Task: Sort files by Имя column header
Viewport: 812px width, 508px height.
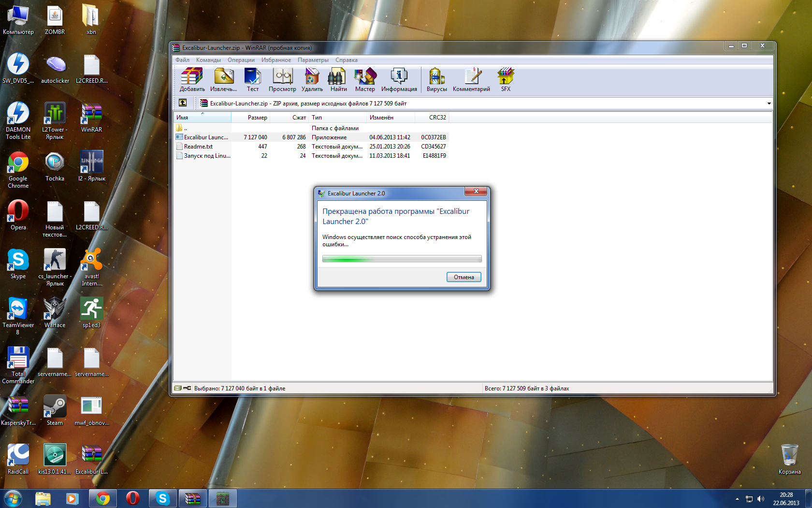Action: click(x=203, y=118)
